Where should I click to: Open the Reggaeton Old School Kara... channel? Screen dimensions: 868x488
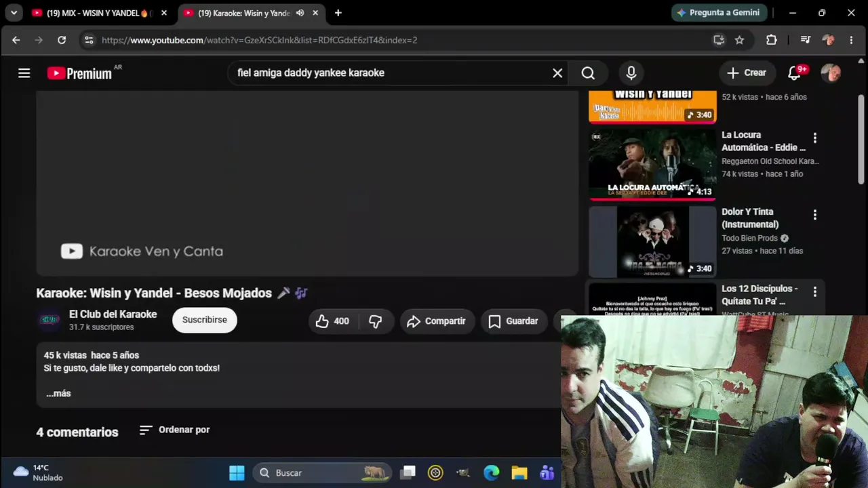point(770,161)
